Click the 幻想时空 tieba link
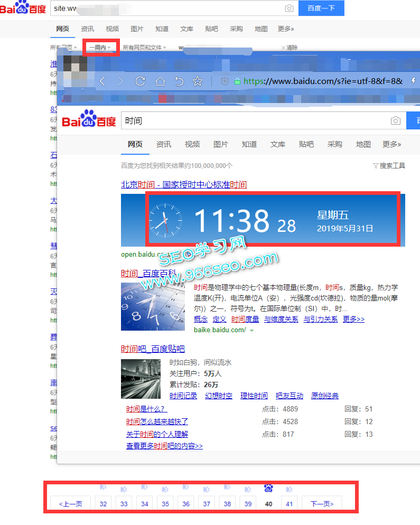The image size is (420, 525). click(219, 396)
